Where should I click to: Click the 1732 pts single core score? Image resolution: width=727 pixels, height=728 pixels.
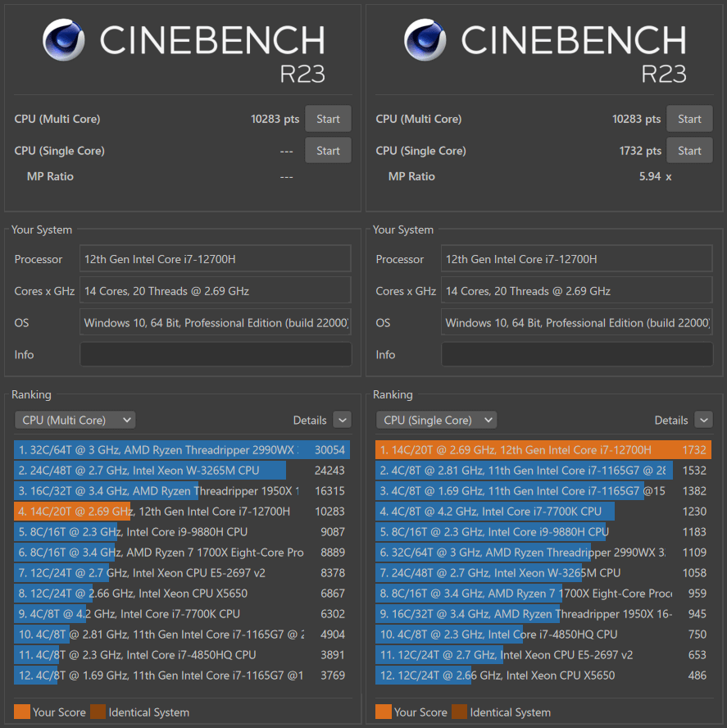coord(640,150)
